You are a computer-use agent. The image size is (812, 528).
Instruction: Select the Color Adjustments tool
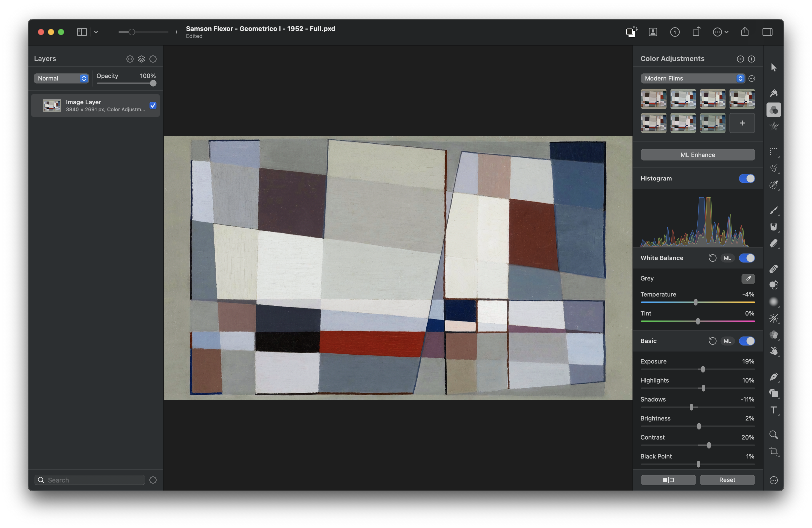[773, 110]
